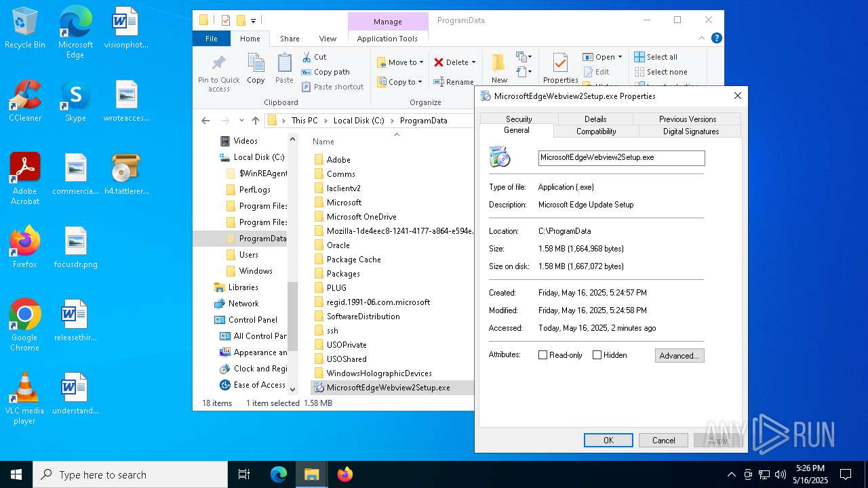Image resolution: width=868 pixels, height=488 pixels.
Task: Click Select all in ribbon
Action: (x=656, y=57)
